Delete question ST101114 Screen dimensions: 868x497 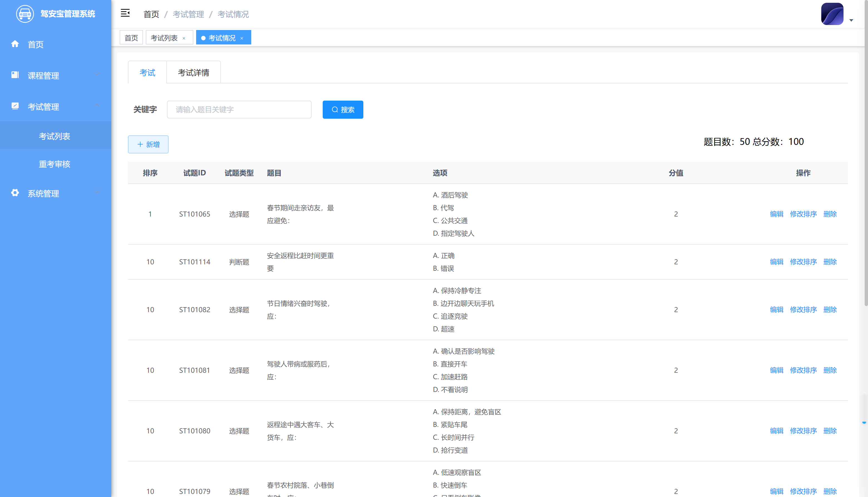830,262
